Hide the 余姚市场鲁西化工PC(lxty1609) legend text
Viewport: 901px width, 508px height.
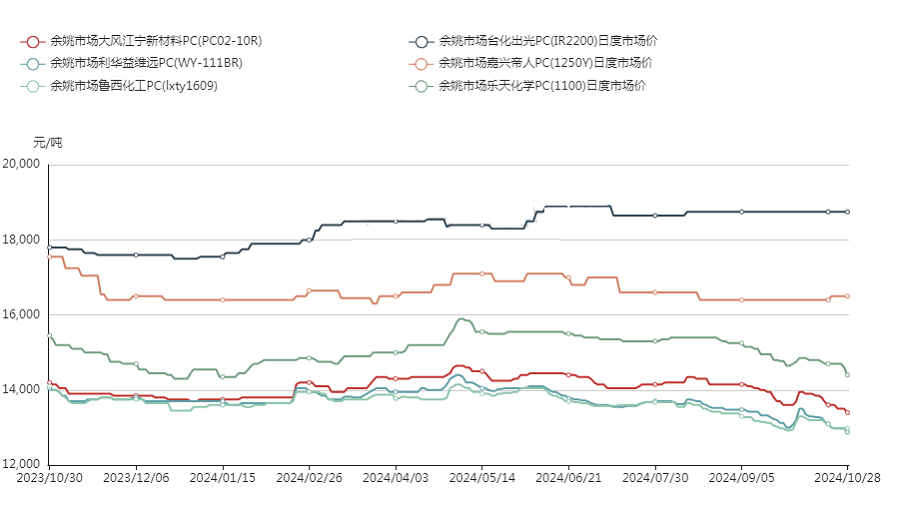pyautogui.click(x=133, y=86)
